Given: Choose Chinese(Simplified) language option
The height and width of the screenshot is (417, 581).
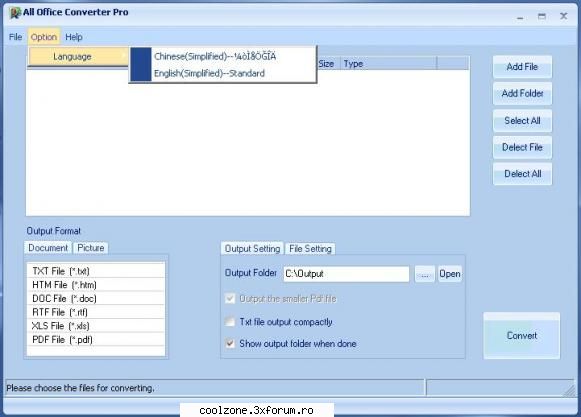Looking at the screenshot, I should (x=223, y=56).
